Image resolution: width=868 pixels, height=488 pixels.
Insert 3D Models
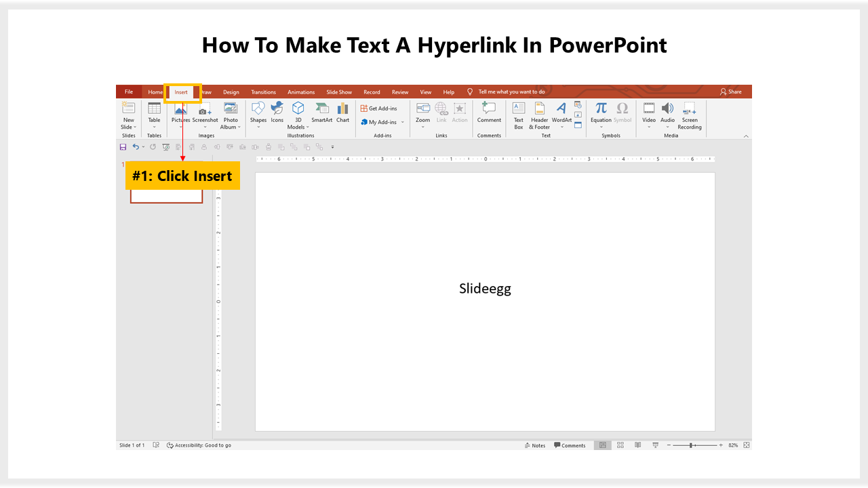click(298, 116)
